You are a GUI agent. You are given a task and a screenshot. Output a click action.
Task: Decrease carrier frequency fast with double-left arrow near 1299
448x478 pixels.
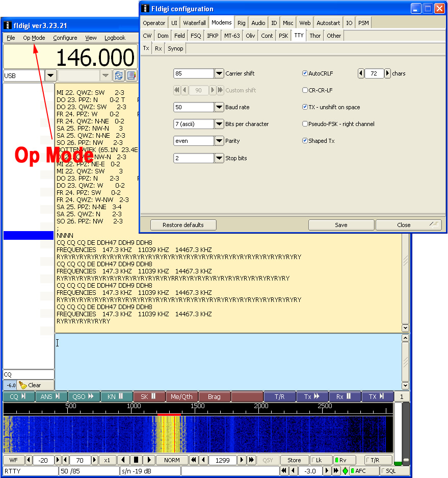click(193, 460)
